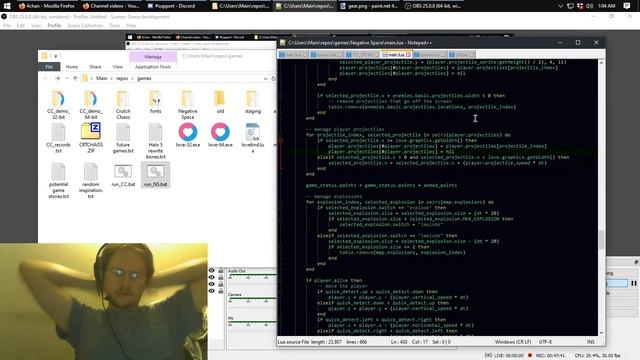
Task: Pause the OBS recording
Action: [634, 283]
